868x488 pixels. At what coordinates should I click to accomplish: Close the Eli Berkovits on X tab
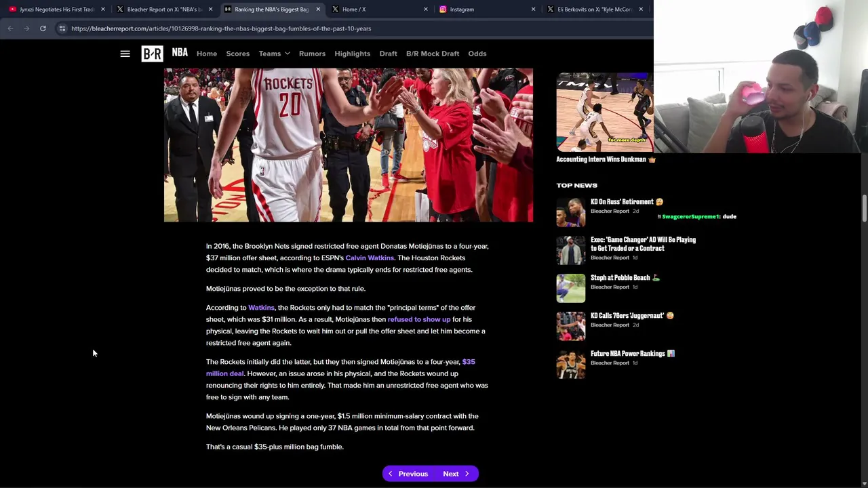640,9
